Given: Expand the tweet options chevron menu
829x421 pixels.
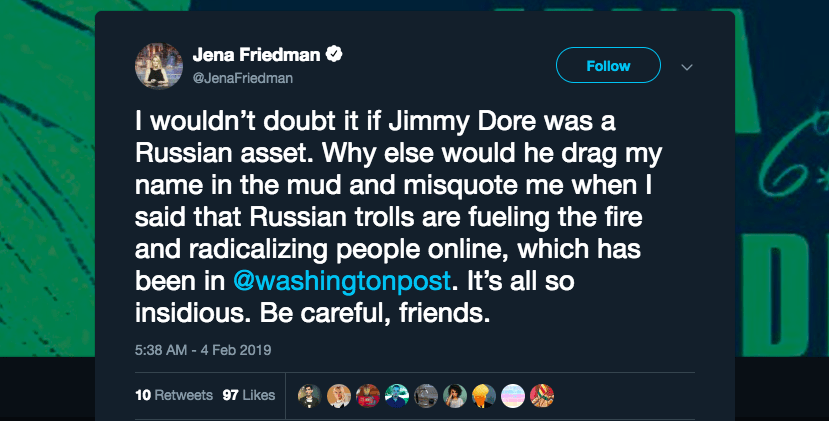Looking at the screenshot, I should (x=687, y=67).
